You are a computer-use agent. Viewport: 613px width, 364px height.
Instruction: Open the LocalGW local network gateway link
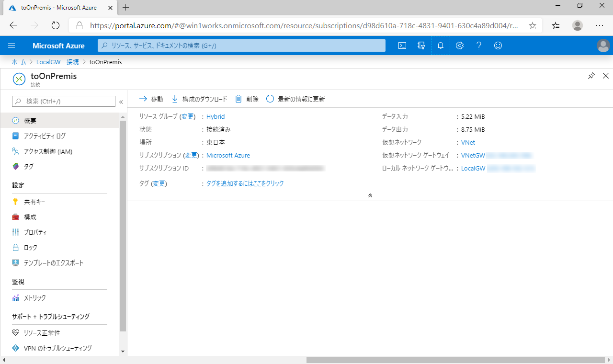(x=474, y=168)
